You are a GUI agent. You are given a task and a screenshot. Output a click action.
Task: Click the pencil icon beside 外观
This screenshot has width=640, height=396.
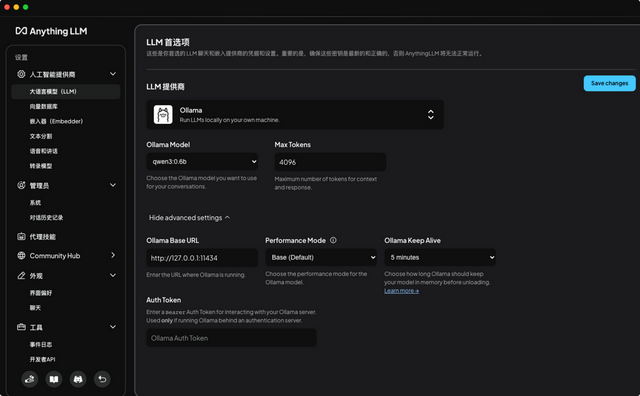click(21, 276)
